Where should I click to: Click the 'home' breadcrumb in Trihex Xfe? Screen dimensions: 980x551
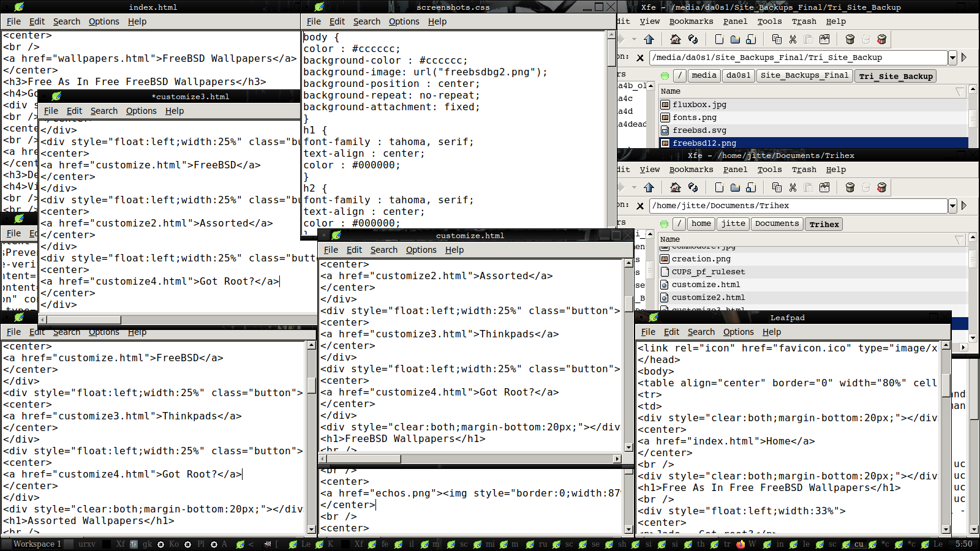[701, 223]
